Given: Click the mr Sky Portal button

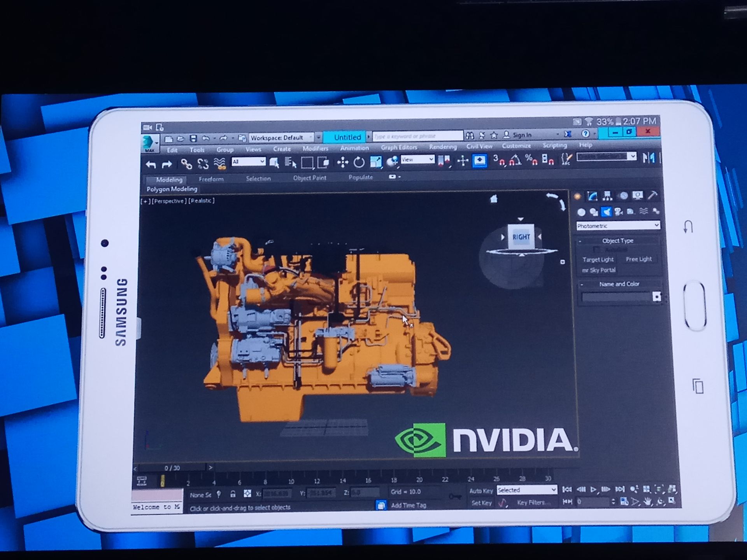Looking at the screenshot, I should click(x=599, y=270).
